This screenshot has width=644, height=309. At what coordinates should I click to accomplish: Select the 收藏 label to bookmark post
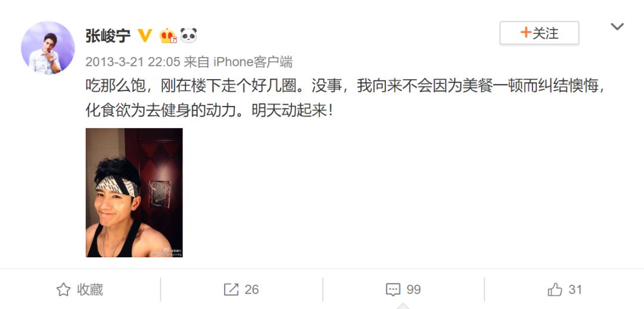point(90,290)
